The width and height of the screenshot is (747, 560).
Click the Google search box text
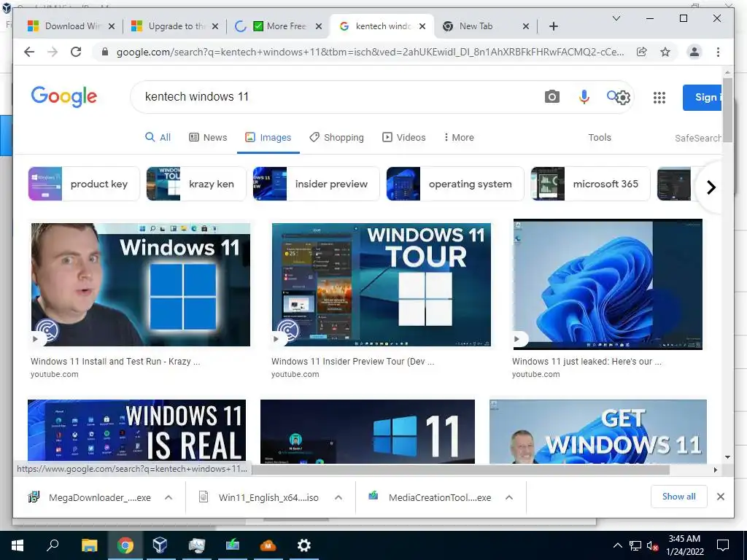click(197, 97)
